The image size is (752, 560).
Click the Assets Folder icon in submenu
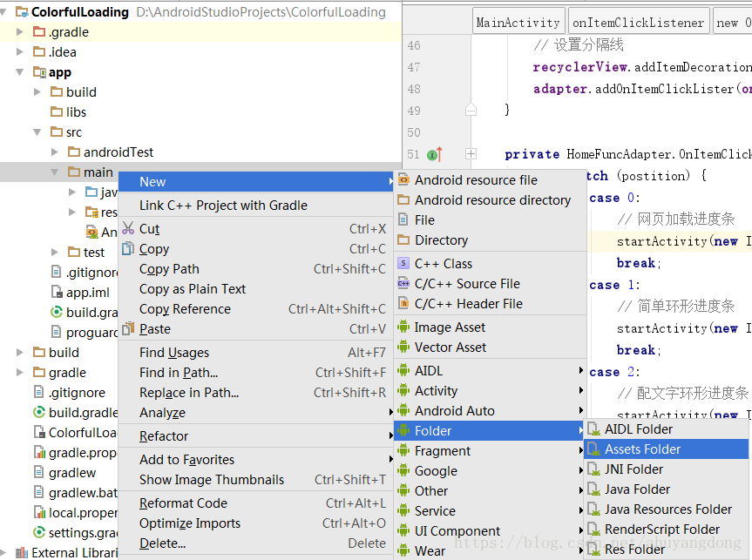pos(593,449)
